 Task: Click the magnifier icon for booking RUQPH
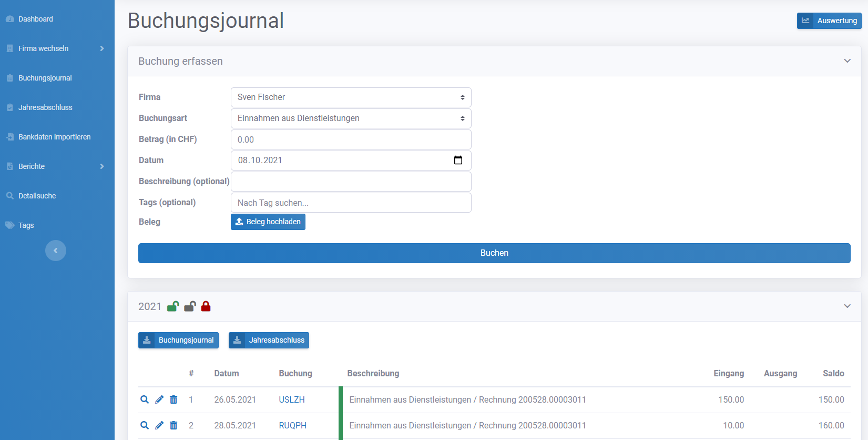point(145,425)
